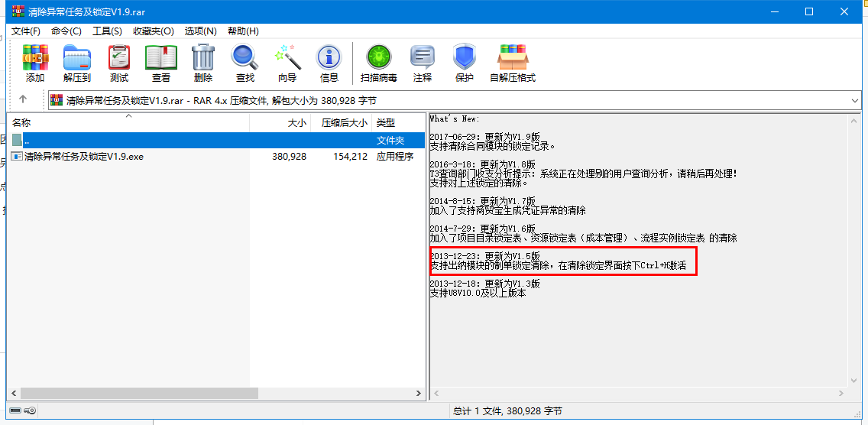Viewport: 868px width, 425px height.
Task: Click the 添加 (Add) toolbar icon
Action: 35,57
